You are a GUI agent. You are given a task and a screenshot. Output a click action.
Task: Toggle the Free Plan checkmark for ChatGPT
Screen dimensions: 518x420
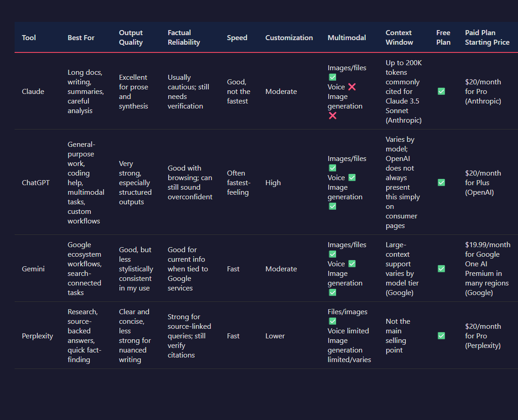441,182
